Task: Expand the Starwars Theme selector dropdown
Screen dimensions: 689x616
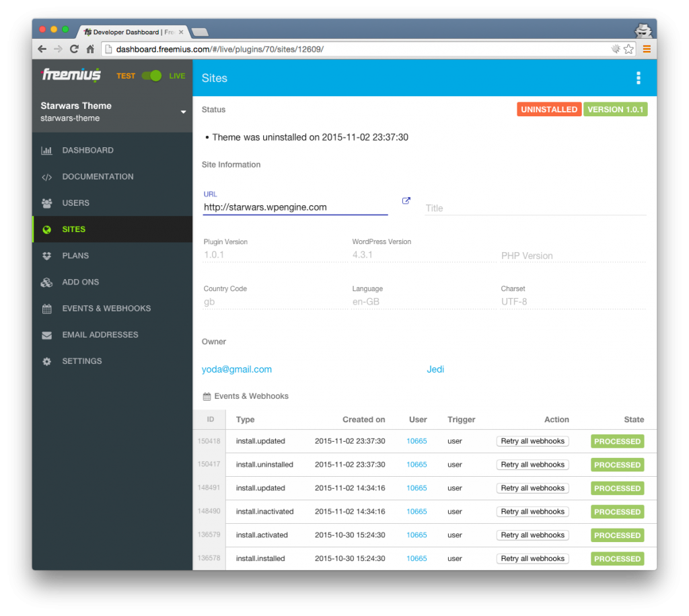Action: coord(183,112)
